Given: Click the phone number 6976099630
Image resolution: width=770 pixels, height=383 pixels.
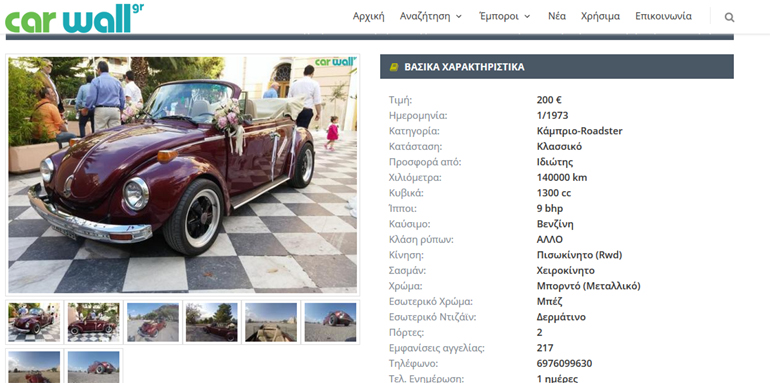Looking at the screenshot, I should [564, 364].
